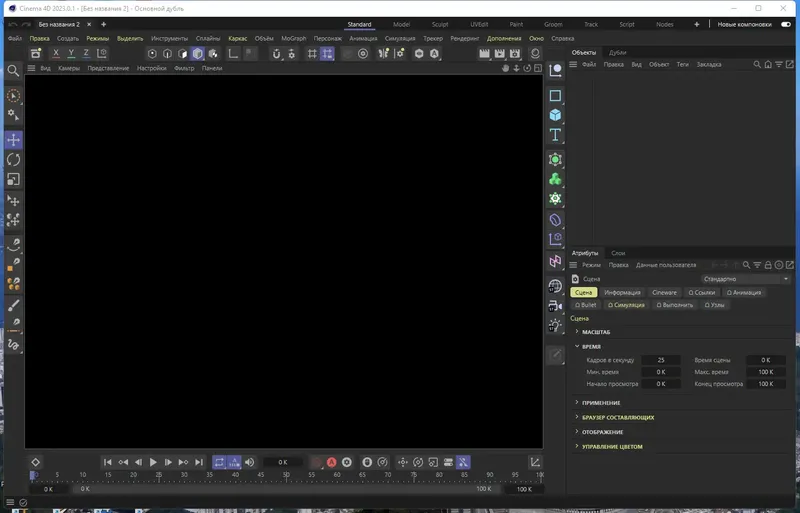Viewport: 800px width, 513px height.
Task: Open the Cineware attribute tab
Action: pyautogui.click(x=664, y=292)
